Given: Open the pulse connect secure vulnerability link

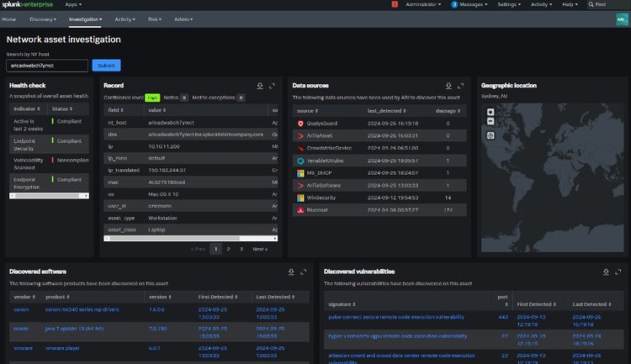Looking at the screenshot, I should click(394, 317).
